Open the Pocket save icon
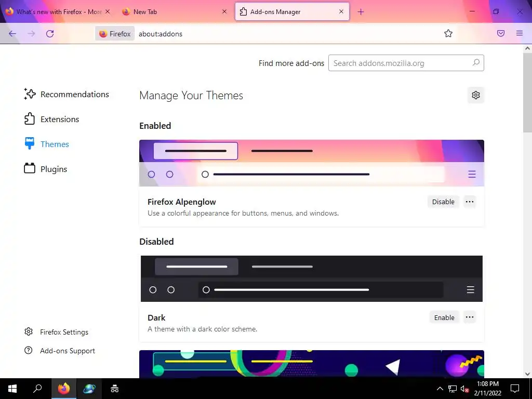This screenshot has height=399, width=532. pyautogui.click(x=500, y=33)
